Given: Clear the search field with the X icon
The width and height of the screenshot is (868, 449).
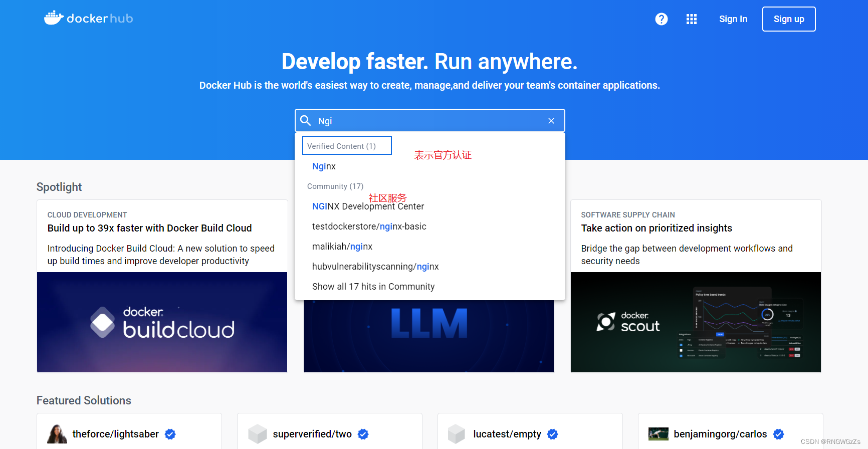Looking at the screenshot, I should [x=551, y=121].
